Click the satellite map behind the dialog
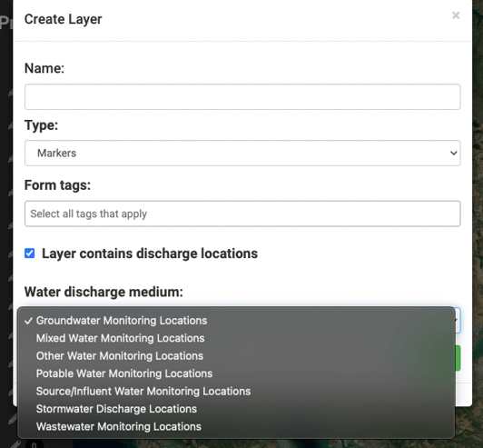The image size is (483, 448). 478,216
